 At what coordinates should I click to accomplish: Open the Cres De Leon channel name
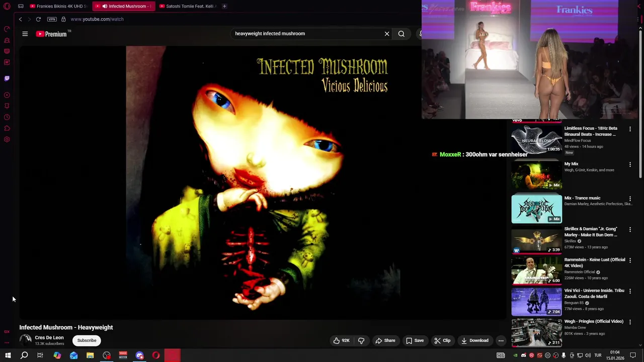(49, 337)
